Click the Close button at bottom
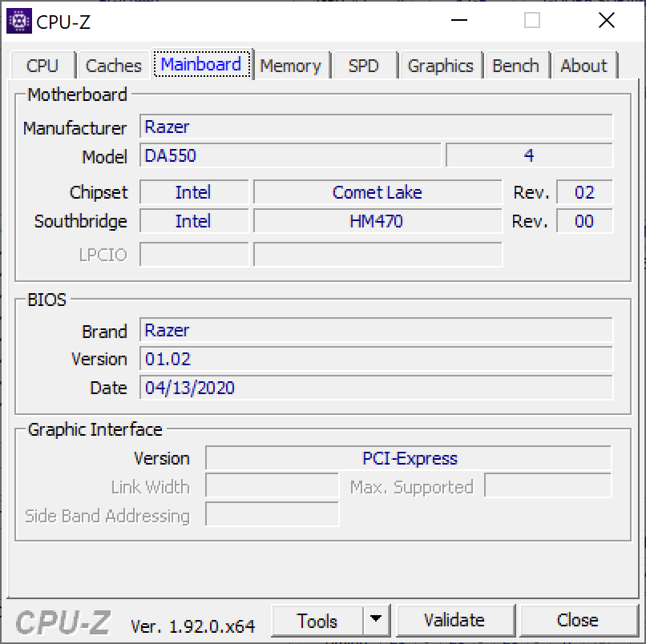The image size is (646, 644). click(x=578, y=621)
